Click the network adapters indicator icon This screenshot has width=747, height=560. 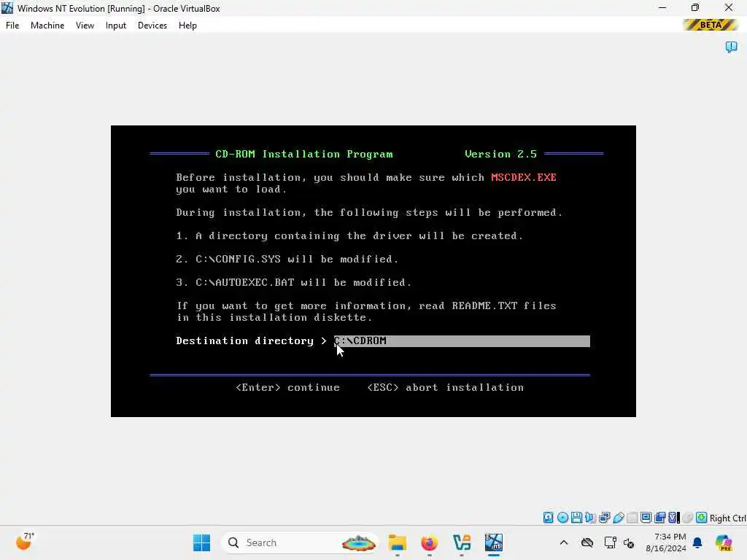(605, 518)
